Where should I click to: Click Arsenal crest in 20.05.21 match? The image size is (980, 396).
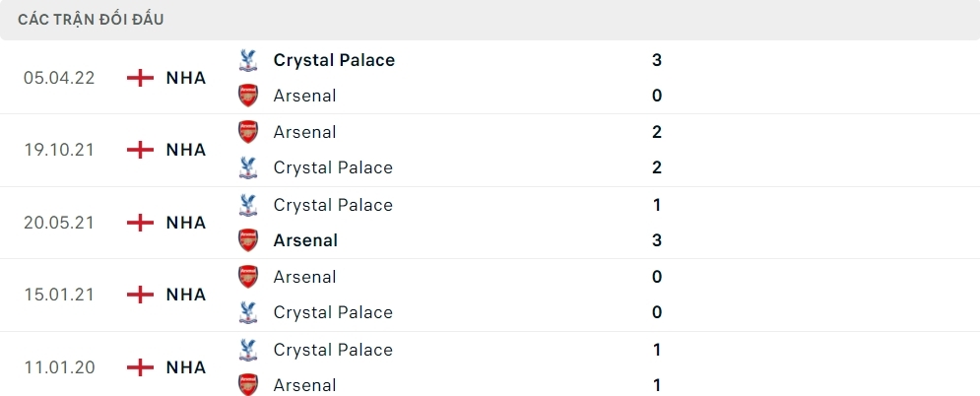tap(248, 240)
